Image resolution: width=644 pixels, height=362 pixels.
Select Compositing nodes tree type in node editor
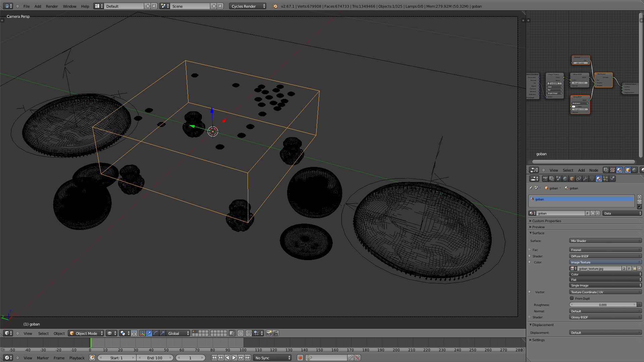pyautogui.click(x=606, y=170)
